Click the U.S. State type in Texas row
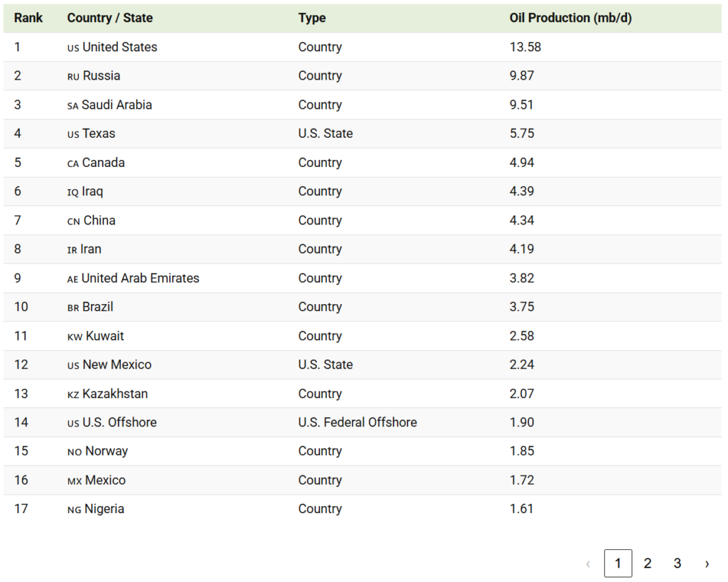This screenshot has height=582, width=728. click(326, 134)
